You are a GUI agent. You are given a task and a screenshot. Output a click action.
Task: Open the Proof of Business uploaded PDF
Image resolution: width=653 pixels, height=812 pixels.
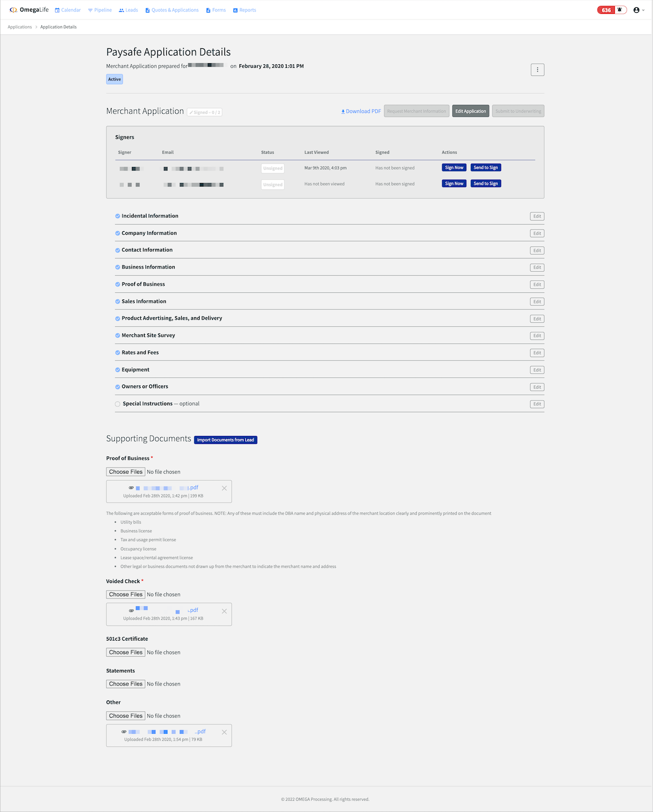pos(167,488)
